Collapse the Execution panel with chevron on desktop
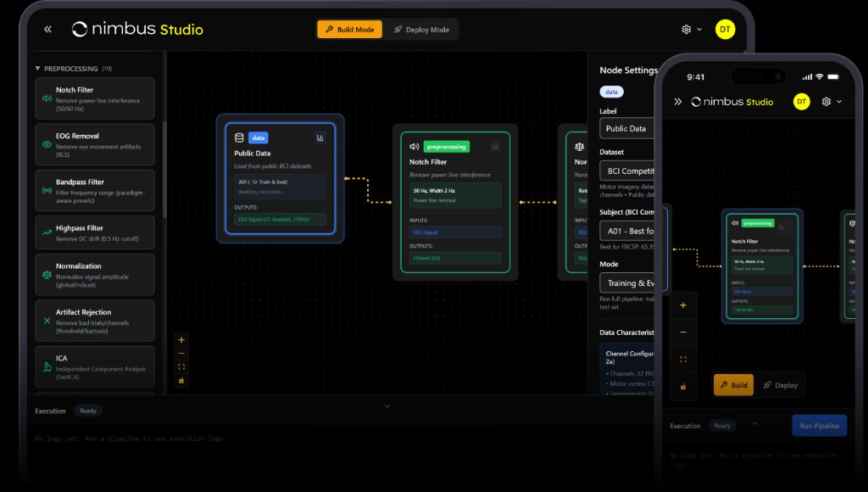Image resolution: width=868 pixels, height=492 pixels. [x=387, y=406]
